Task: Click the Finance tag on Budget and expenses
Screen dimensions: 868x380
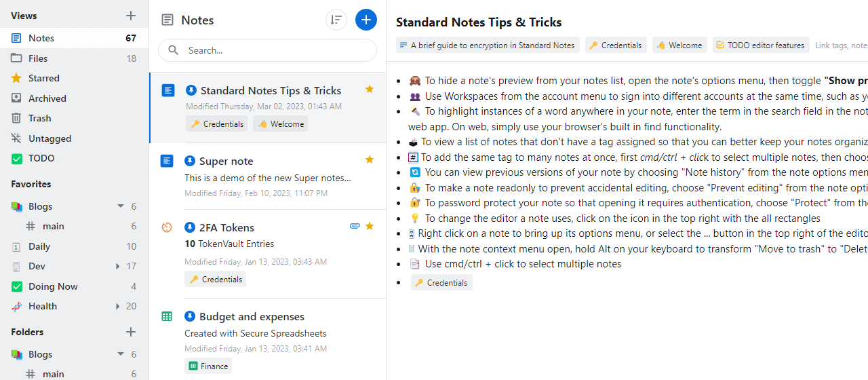Action: click(x=208, y=366)
